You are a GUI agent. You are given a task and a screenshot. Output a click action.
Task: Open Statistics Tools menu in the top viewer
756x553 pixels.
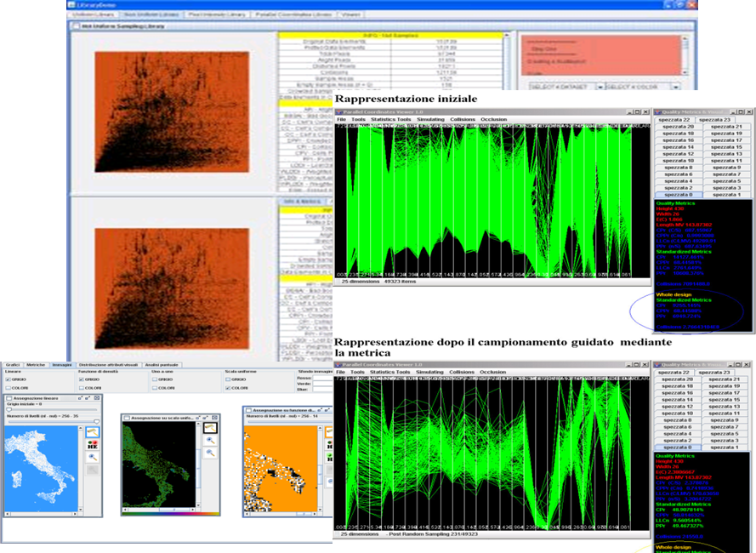click(391, 120)
